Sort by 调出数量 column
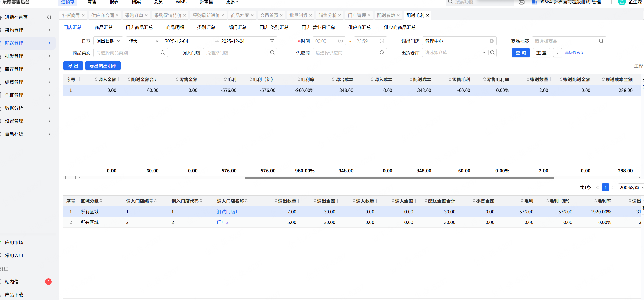The image size is (644, 300). tap(285, 201)
